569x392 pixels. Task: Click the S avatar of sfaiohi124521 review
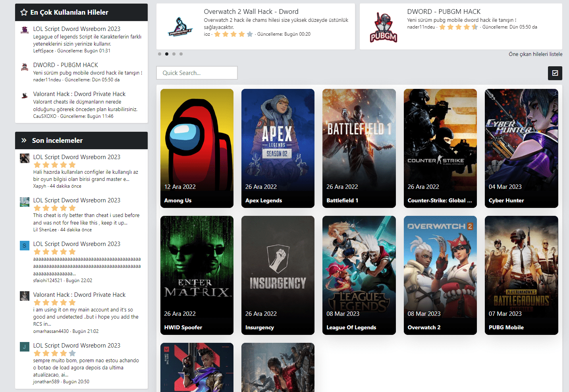tap(25, 246)
